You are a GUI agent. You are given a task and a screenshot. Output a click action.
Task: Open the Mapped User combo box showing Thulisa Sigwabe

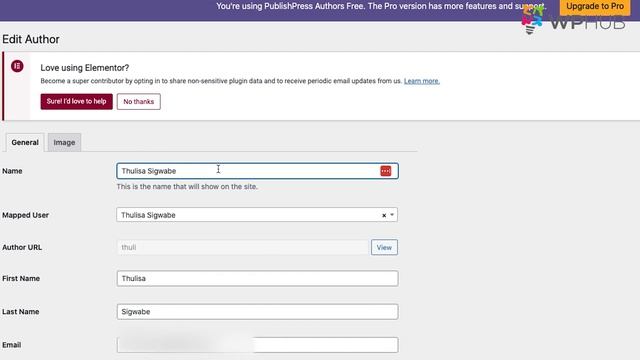[257, 215]
